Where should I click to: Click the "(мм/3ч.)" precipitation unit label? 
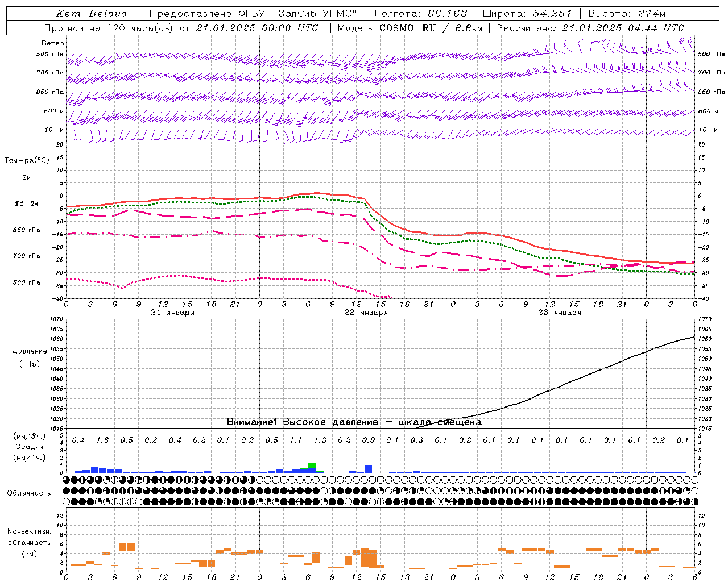pos(30,436)
